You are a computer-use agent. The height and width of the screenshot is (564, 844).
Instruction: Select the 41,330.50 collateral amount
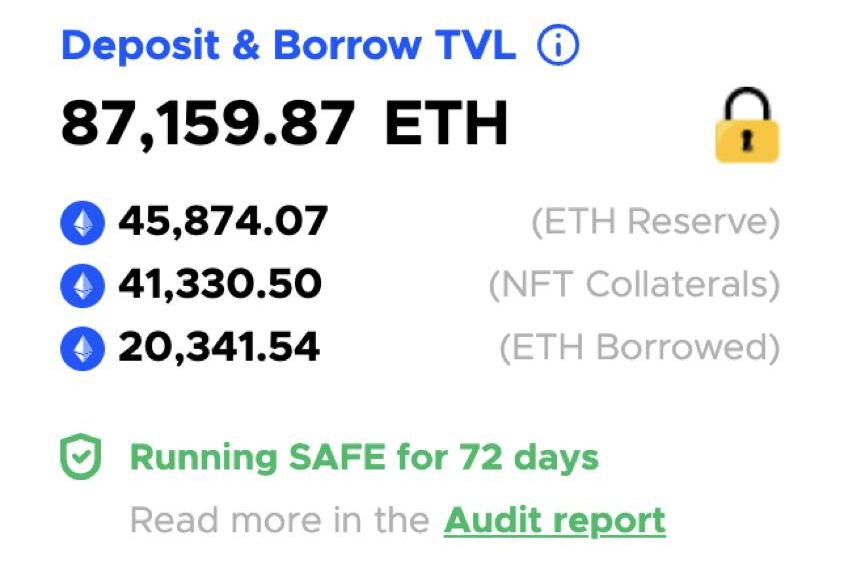(x=220, y=285)
